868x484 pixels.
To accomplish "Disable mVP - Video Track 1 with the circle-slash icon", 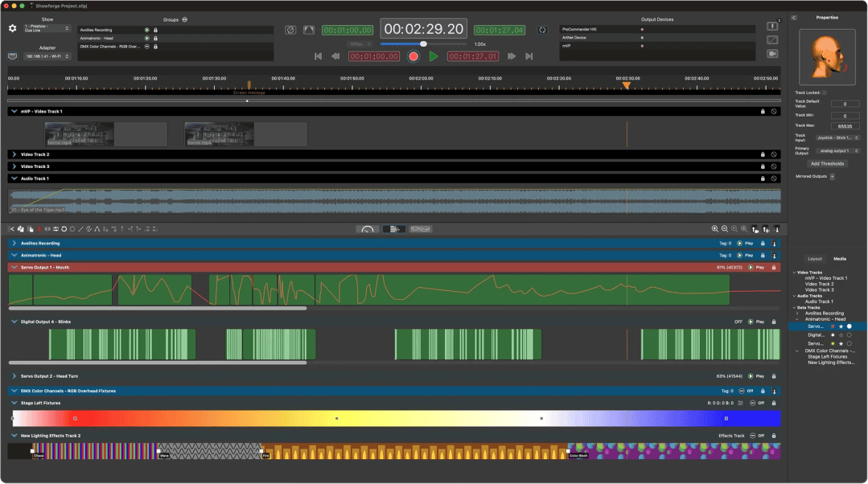I will coord(774,112).
